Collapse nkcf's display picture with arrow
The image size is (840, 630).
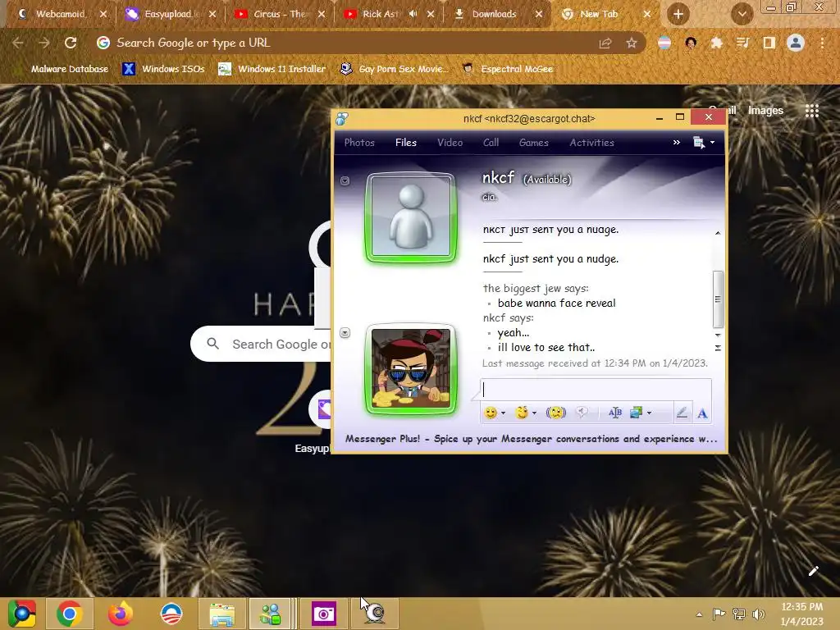345,181
